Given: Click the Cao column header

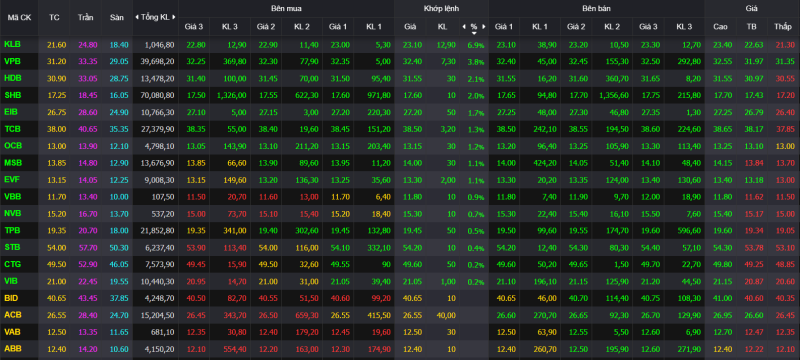Looking at the screenshot, I should click(720, 27).
